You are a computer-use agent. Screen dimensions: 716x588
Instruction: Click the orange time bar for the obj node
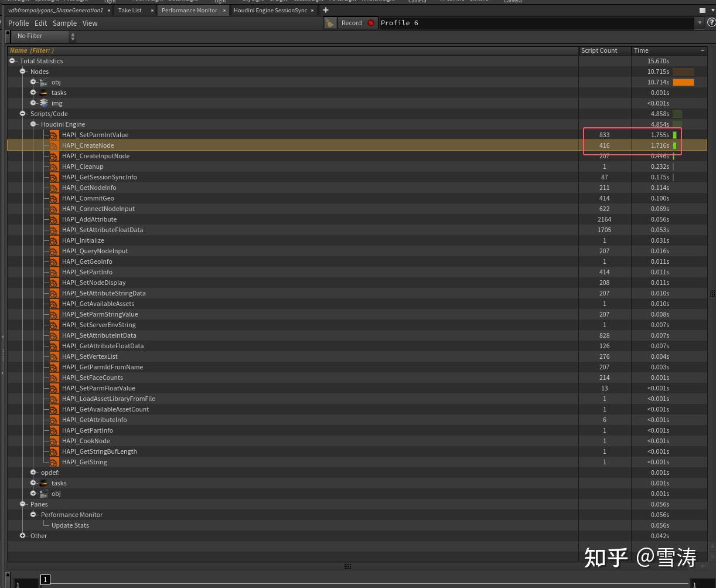683,82
